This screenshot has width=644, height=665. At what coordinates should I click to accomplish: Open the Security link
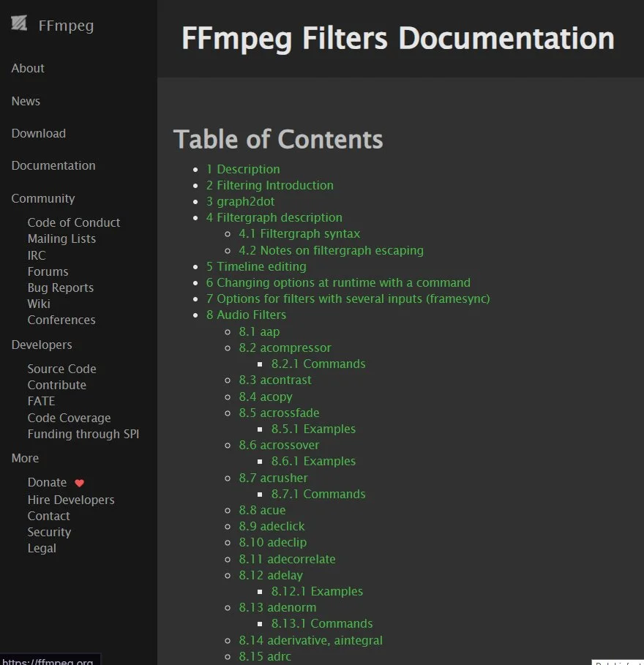click(x=49, y=533)
